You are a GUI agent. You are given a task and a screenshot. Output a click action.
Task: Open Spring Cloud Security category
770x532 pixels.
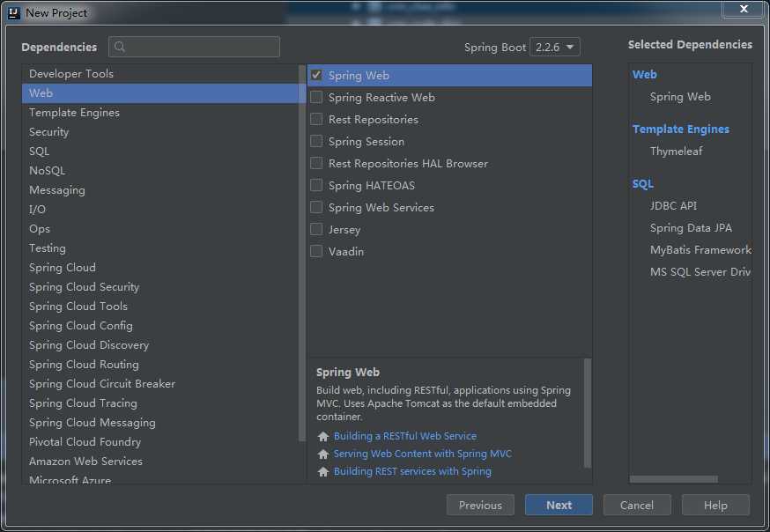pos(160,286)
